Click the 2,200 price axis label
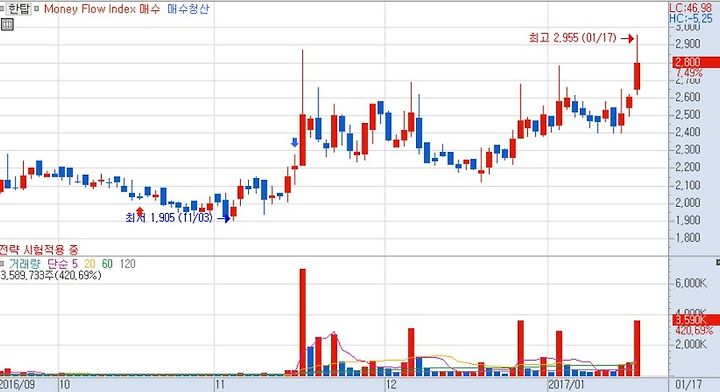720x392 pixels. click(687, 167)
